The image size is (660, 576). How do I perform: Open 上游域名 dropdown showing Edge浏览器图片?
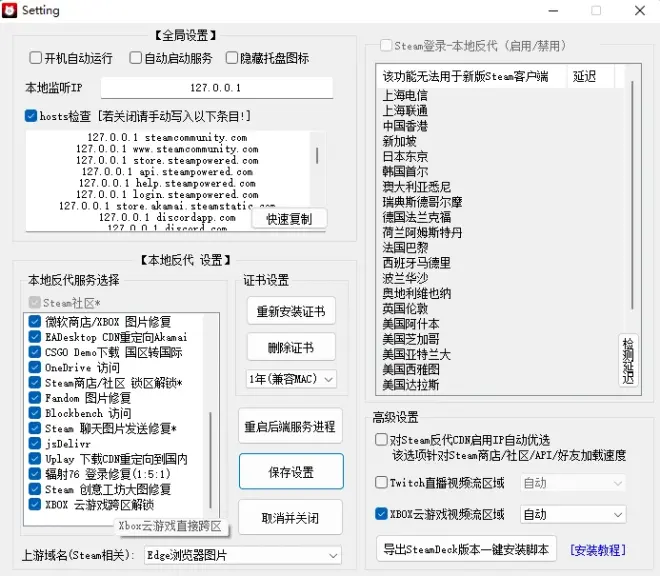coord(242,555)
